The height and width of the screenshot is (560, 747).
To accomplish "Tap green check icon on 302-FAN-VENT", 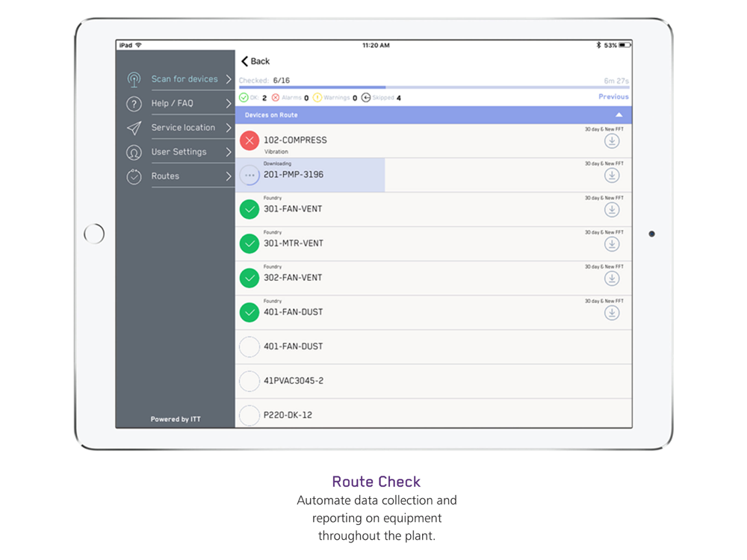I will (x=249, y=278).
